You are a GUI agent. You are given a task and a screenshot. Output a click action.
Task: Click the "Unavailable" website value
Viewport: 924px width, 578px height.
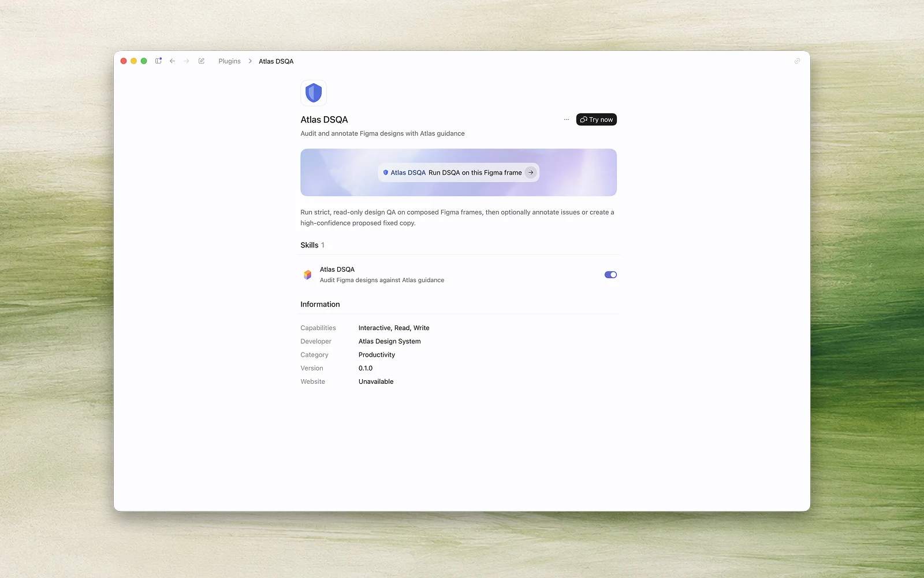tap(376, 381)
